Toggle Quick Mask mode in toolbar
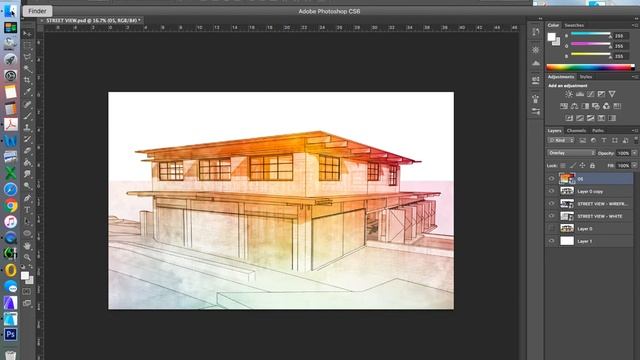This screenshot has height=360, width=640. (x=27, y=291)
